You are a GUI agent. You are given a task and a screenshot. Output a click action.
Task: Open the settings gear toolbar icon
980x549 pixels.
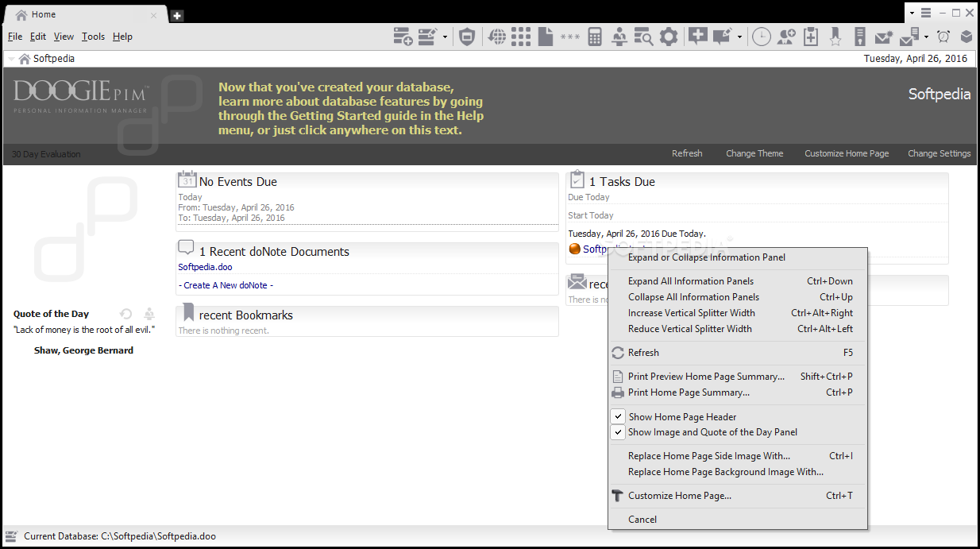point(669,37)
